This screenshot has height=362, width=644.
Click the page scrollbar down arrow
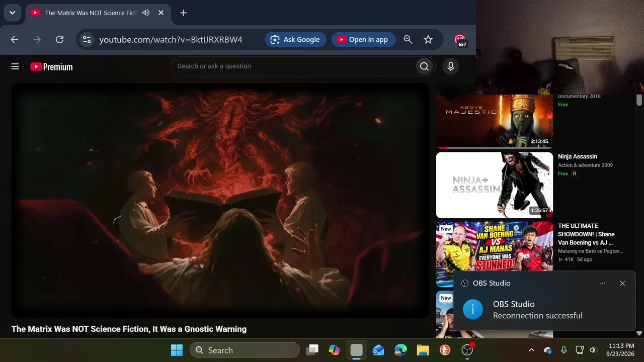639,333
